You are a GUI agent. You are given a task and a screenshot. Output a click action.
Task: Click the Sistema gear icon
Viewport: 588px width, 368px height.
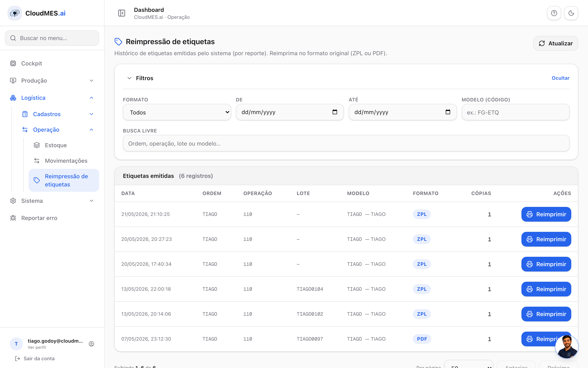pyautogui.click(x=13, y=201)
